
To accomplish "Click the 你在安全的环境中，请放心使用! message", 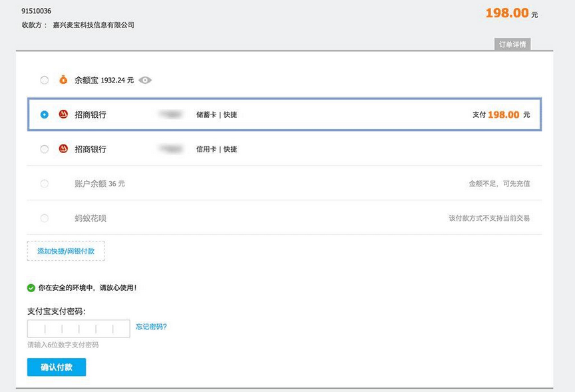I will click(88, 288).
